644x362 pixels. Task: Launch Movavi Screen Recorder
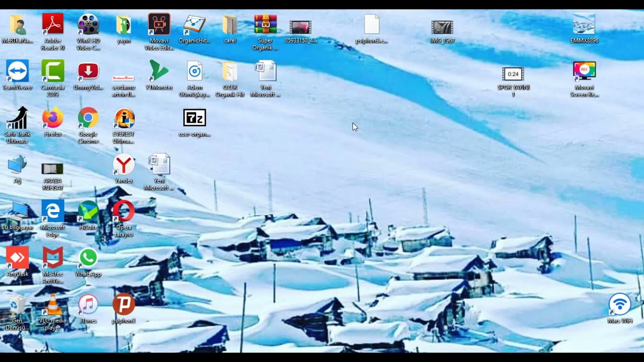click(x=584, y=71)
